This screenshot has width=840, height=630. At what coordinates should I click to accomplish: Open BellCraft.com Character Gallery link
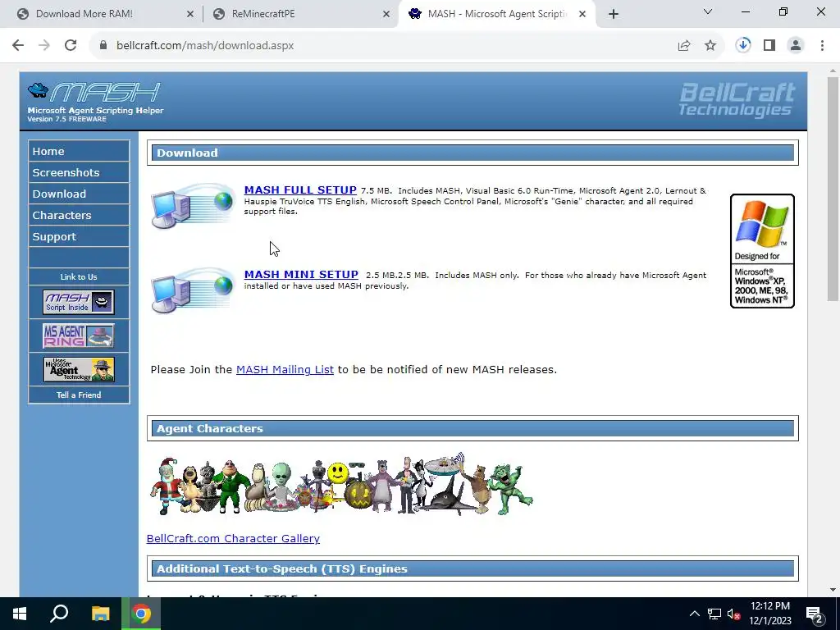click(233, 538)
